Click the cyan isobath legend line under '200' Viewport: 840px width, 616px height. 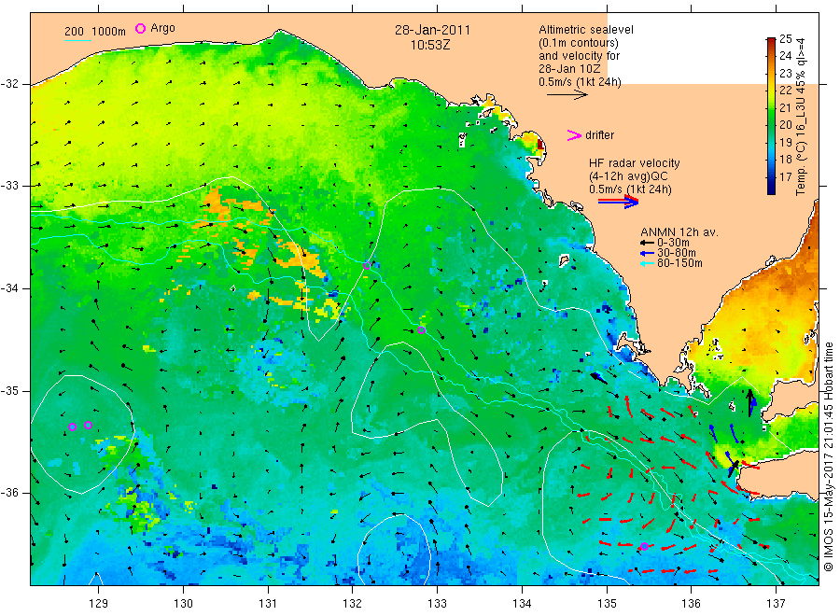pyautogui.click(x=77, y=39)
